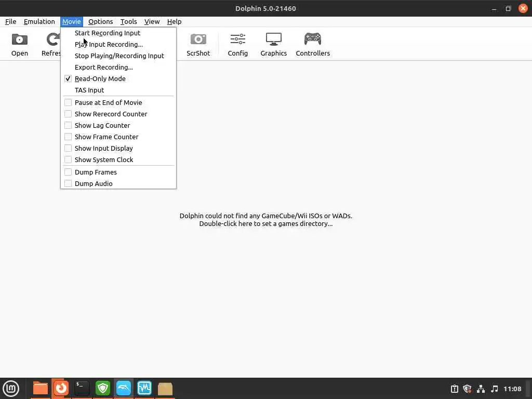Select Start Recording Input
The image size is (532, 399).
(x=118, y=33)
